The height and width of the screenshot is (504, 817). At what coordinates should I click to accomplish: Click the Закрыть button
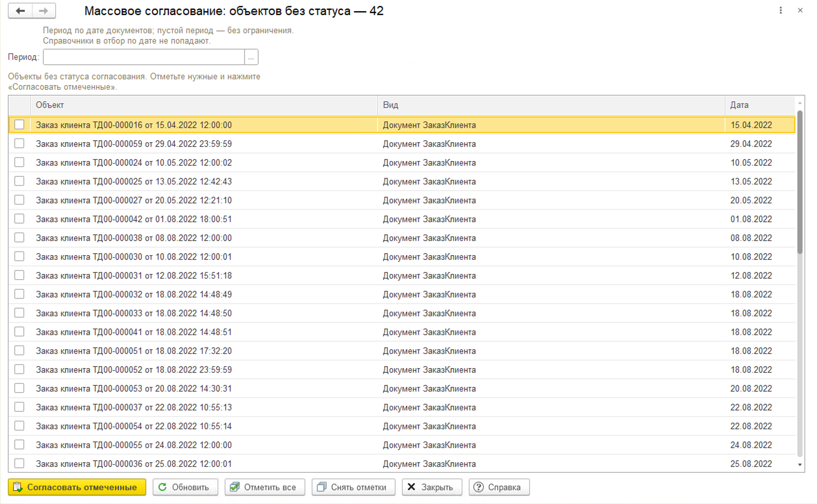click(x=432, y=487)
